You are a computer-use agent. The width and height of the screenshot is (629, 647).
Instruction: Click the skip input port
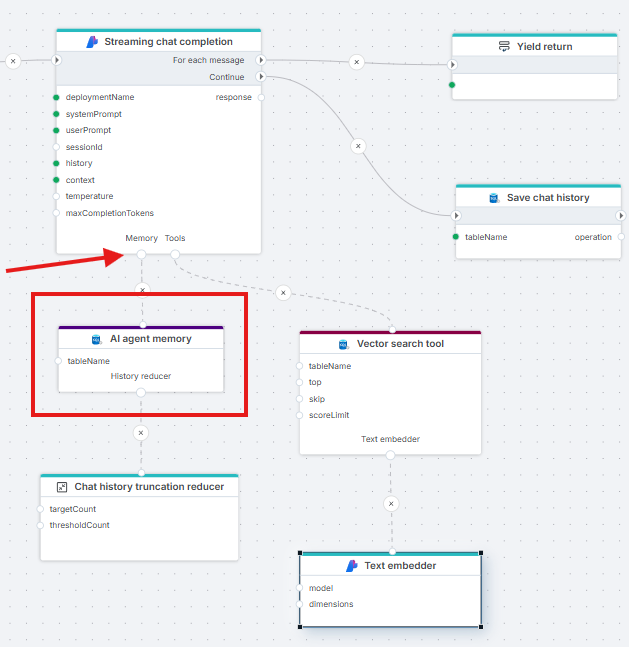pyautogui.click(x=300, y=399)
